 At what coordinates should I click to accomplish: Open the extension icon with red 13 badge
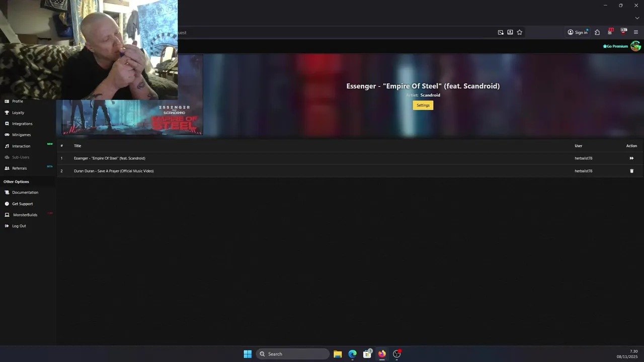pos(610,32)
